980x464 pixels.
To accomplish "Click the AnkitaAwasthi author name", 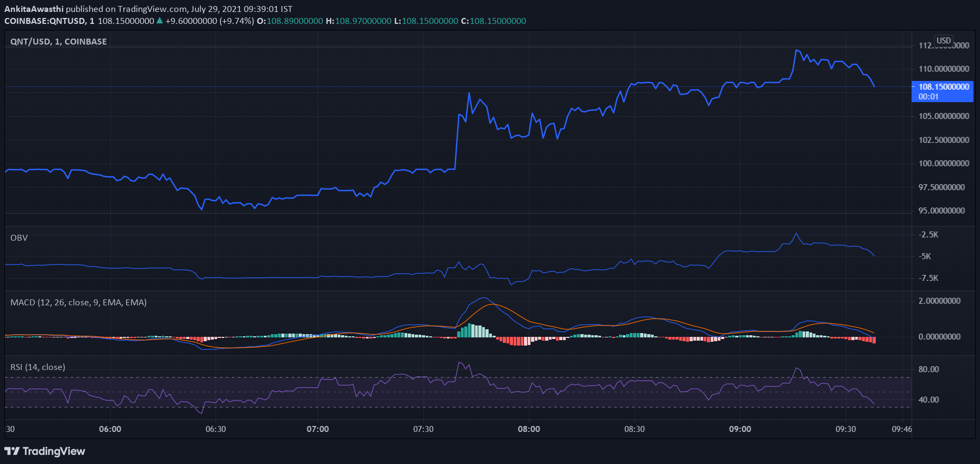I will tap(34, 9).
